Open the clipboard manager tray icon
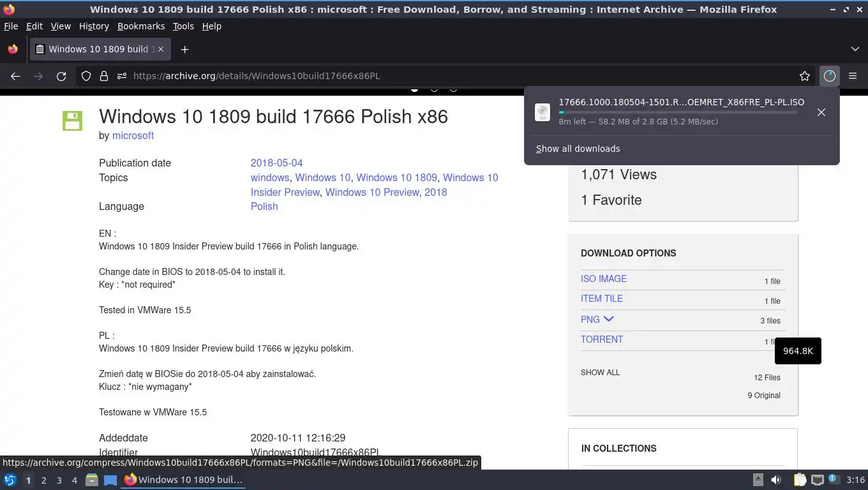The height and width of the screenshot is (490, 868). tap(800, 480)
